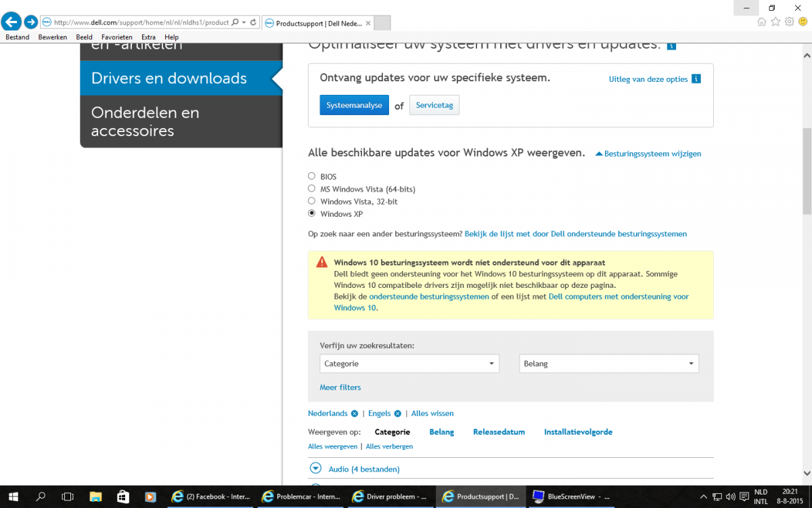Click Alles wissen filter link

click(432, 413)
